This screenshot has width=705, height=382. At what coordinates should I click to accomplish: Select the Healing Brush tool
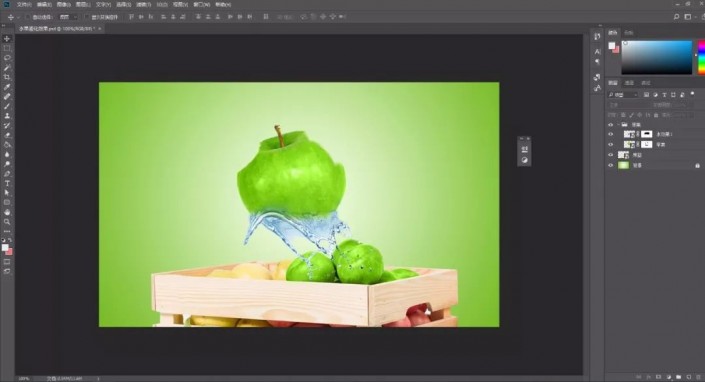[7, 97]
